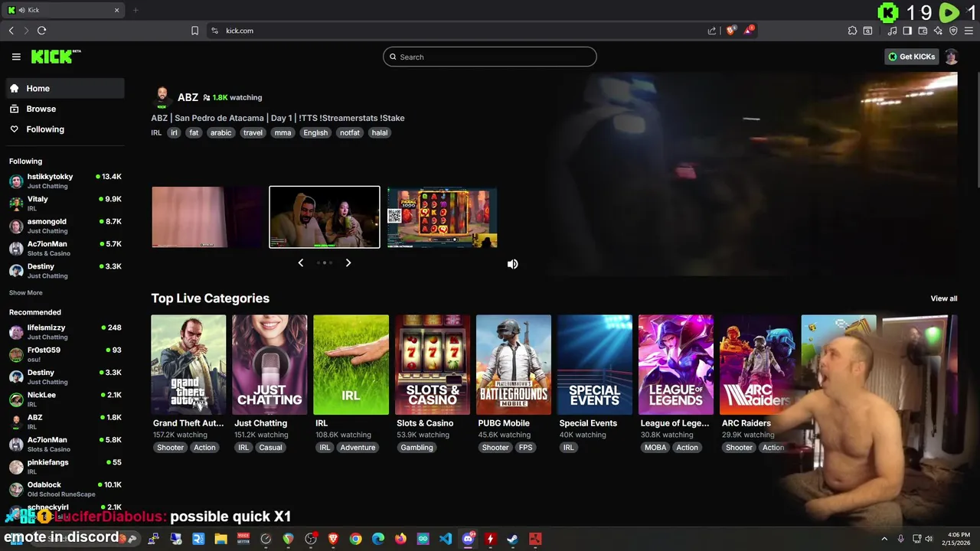The image size is (980, 551).
Task: Open PUBG Mobile category card
Action: coord(514,364)
